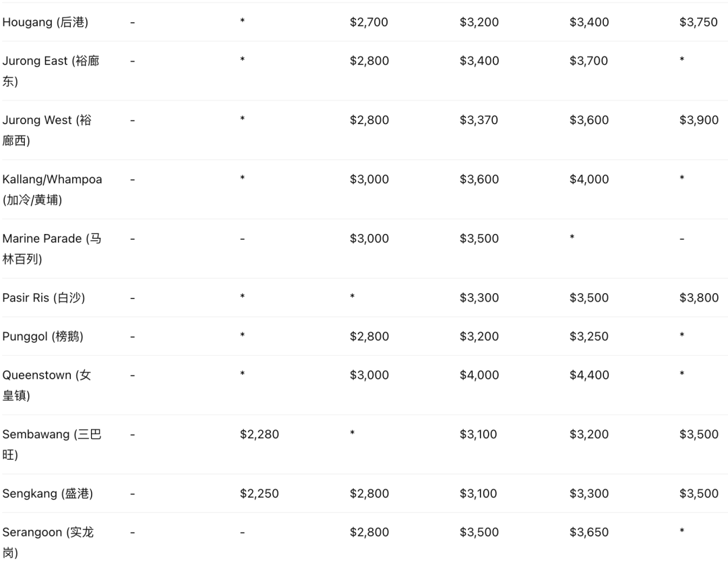This screenshot has height=571, width=728.
Task: Click the Hougang (后港) town name
Action: click(x=45, y=22)
